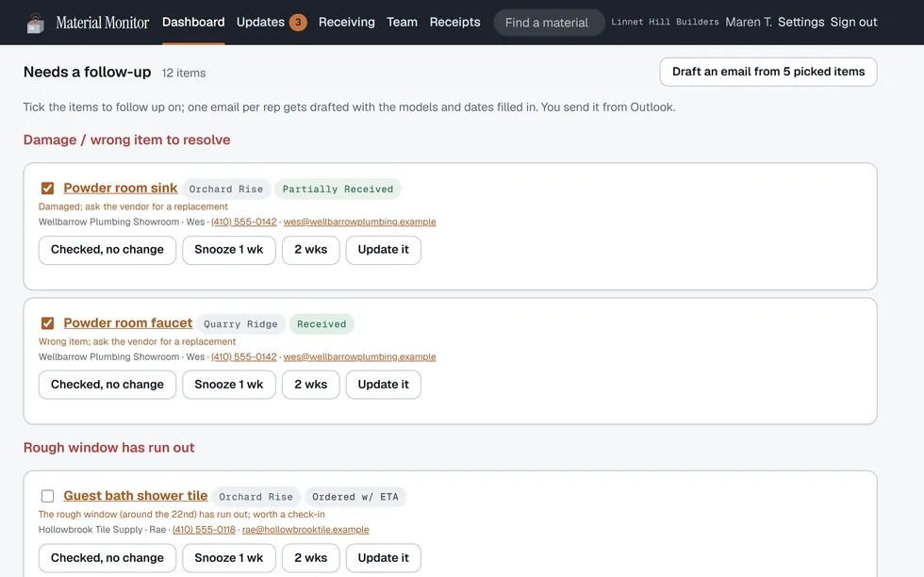Open the Powder room sink item
Viewport: 924px width, 577px height.
click(121, 188)
